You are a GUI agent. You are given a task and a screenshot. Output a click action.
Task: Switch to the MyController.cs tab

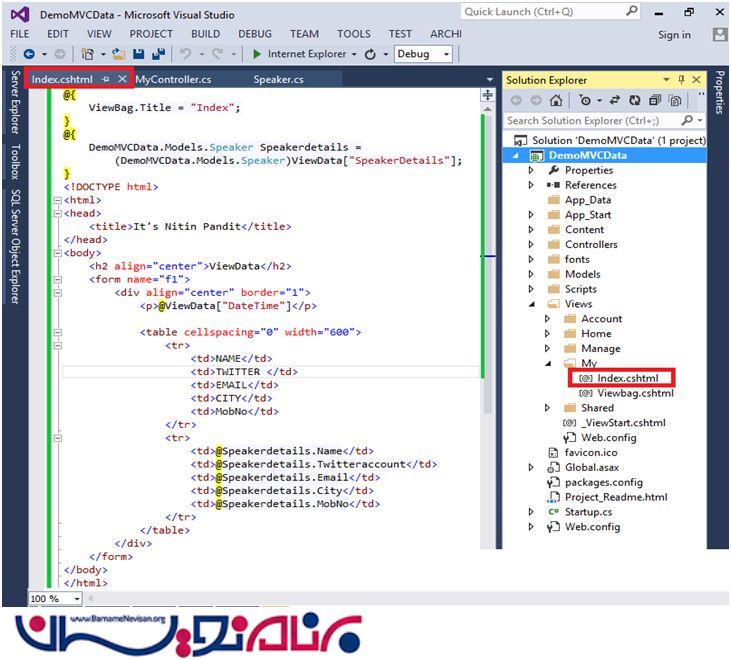(x=174, y=79)
